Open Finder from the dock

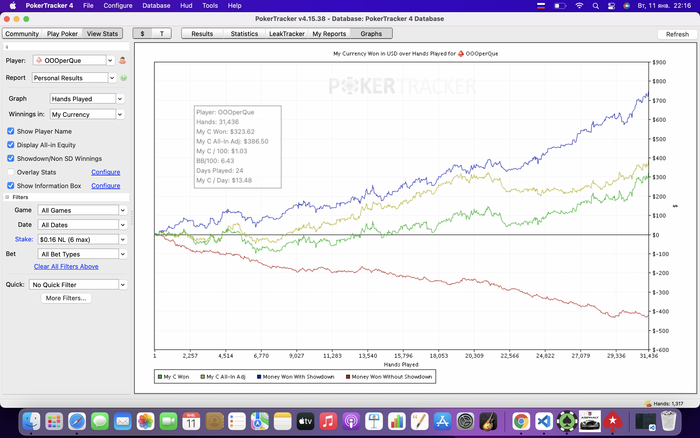click(x=31, y=421)
